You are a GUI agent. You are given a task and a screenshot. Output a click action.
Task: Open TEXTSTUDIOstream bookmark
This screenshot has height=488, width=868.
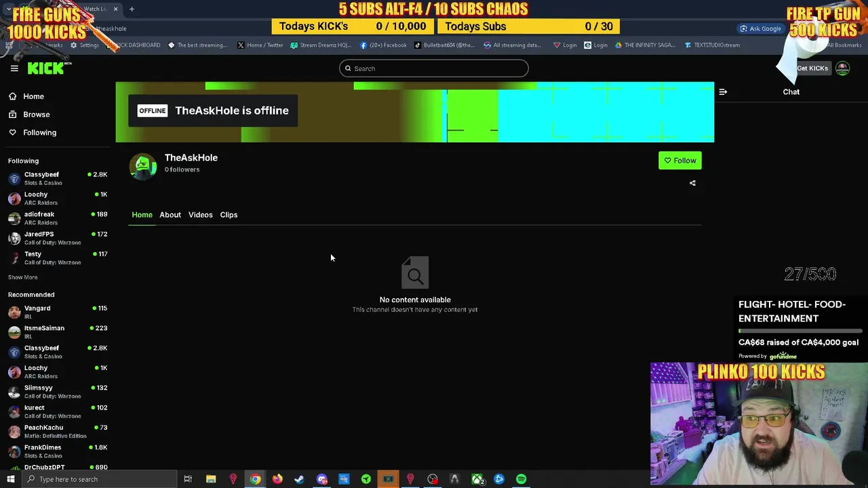tap(712, 45)
